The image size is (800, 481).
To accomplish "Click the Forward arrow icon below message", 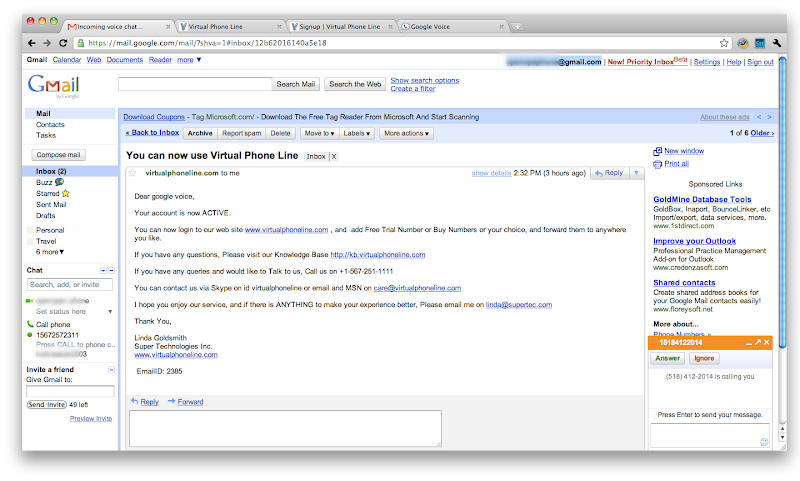I will pyautogui.click(x=171, y=401).
